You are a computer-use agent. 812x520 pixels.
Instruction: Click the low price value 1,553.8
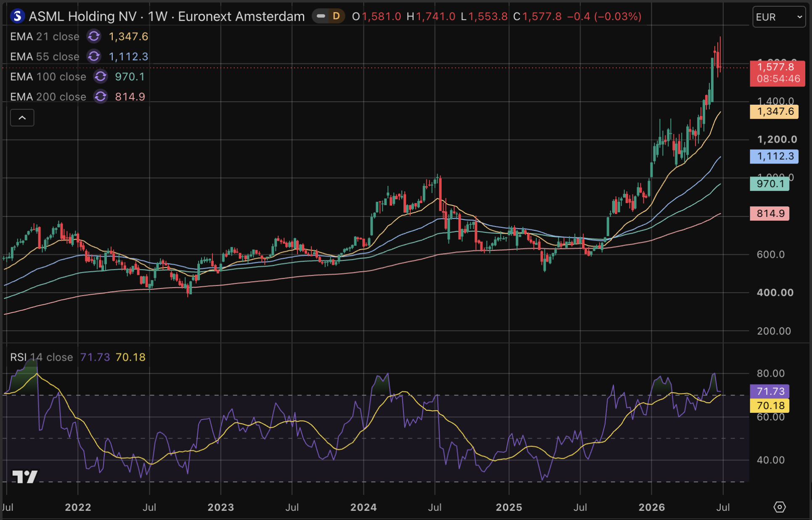488,16
